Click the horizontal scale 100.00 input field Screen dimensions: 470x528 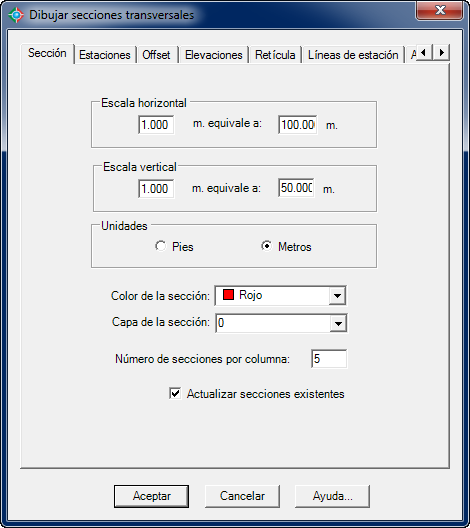(x=298, y=125)
